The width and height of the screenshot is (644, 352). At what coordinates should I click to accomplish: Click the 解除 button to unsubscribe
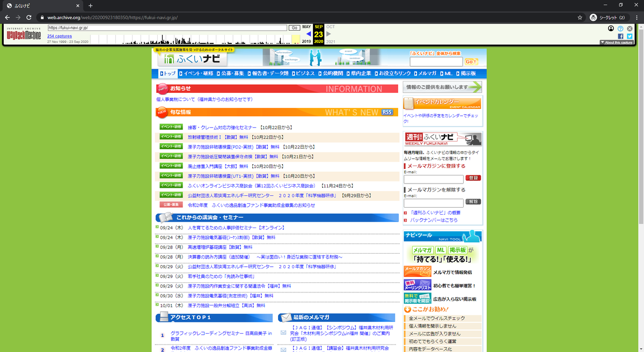[473, 201]
